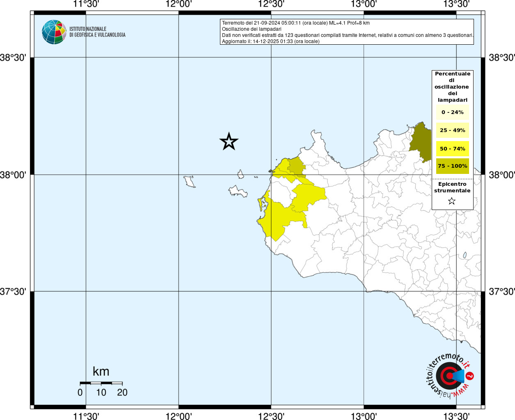Click the scale bar graphic

click(x=101, y=383)
